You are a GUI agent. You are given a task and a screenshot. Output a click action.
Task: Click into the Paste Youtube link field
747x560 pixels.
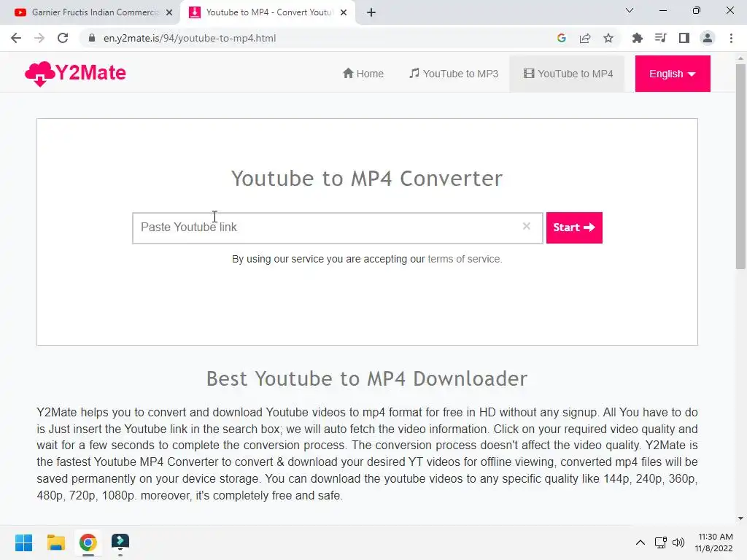click(x=337, y=228)
